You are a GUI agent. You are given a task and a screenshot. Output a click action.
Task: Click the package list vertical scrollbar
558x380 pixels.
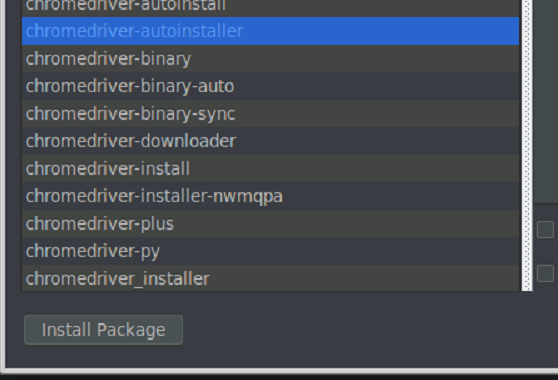(527, 146)
